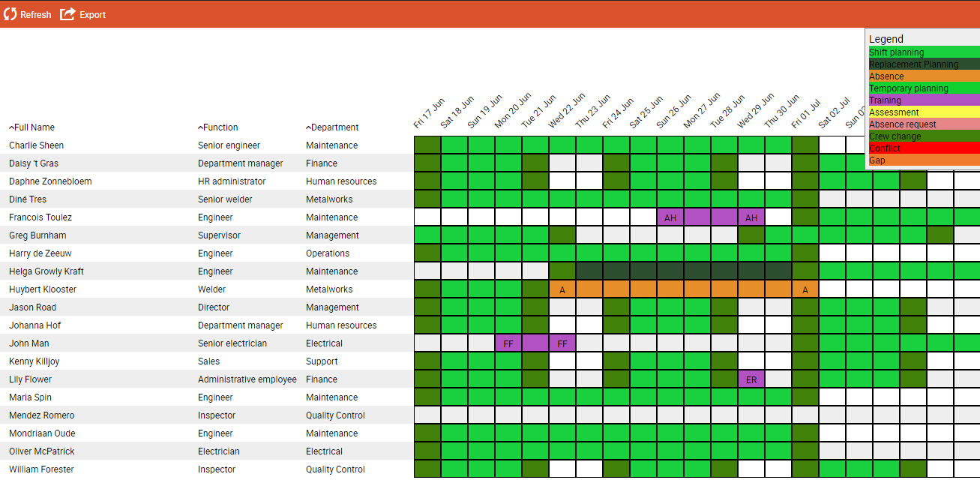Viewport: 980px width, 480px height.
Task: Select the Training legend entry
Action: 922,100
